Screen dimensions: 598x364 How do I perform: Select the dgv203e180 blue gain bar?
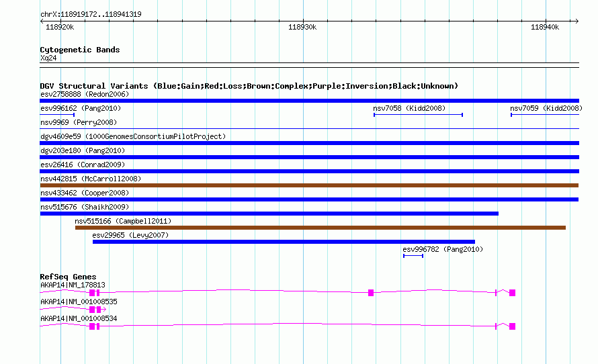[309, 157]
